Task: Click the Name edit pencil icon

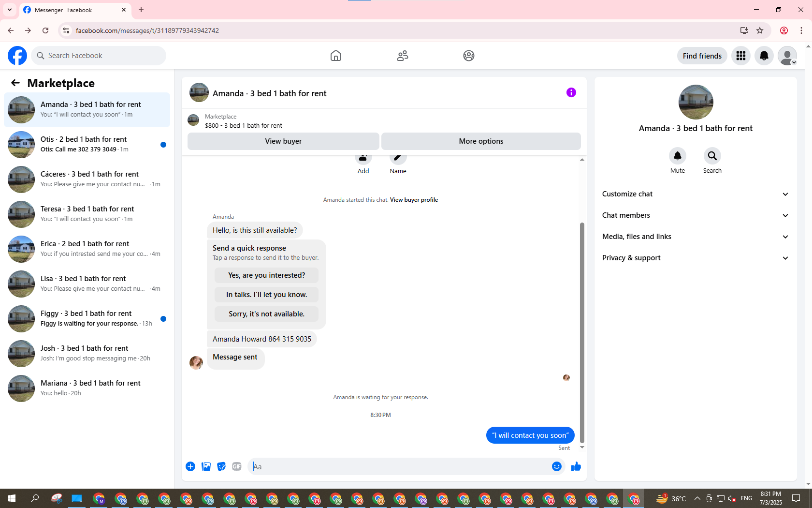Action: click(398, 159)
